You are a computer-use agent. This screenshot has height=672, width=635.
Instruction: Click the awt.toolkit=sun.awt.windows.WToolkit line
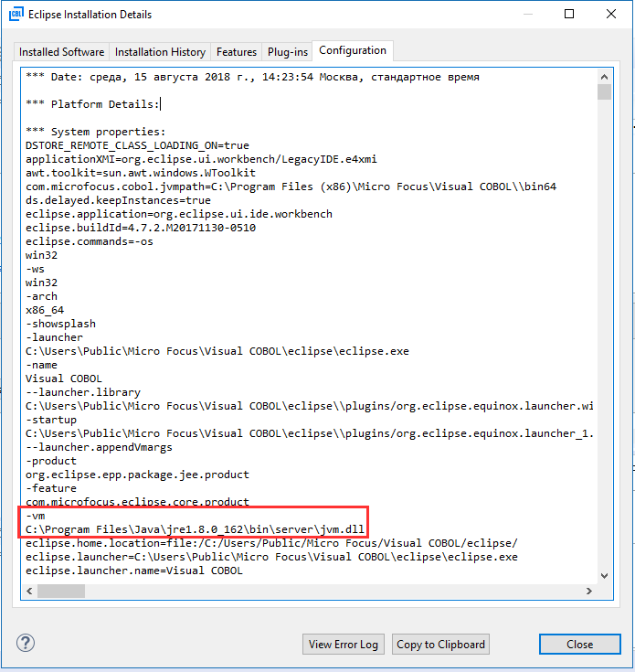(x=141, y=173)
